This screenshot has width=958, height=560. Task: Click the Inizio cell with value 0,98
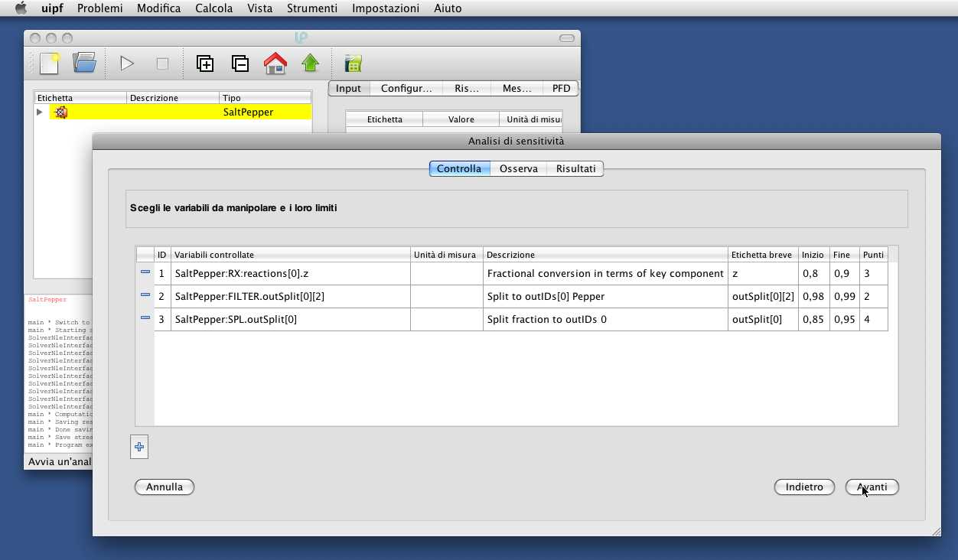pyautogui.click(x=813, y=296)
